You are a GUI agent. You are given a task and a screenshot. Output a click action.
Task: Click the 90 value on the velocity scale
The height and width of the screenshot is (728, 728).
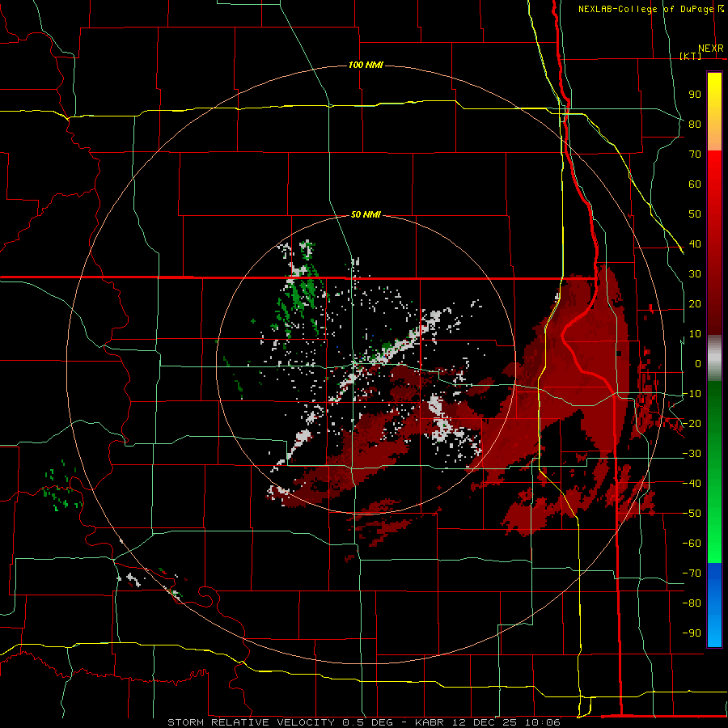[695, 95]
